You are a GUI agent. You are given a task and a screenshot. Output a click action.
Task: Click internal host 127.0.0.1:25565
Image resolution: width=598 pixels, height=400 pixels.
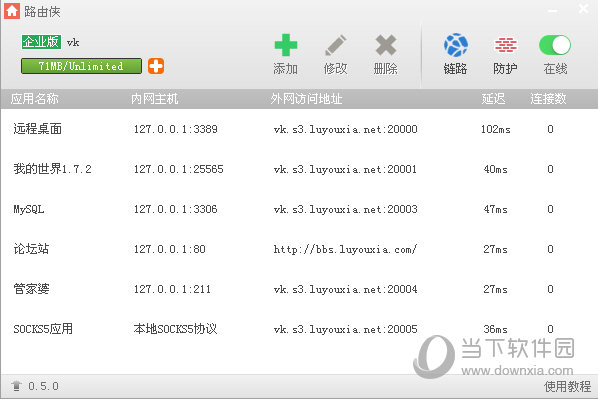pyautogui.click(x=178, y=169)
